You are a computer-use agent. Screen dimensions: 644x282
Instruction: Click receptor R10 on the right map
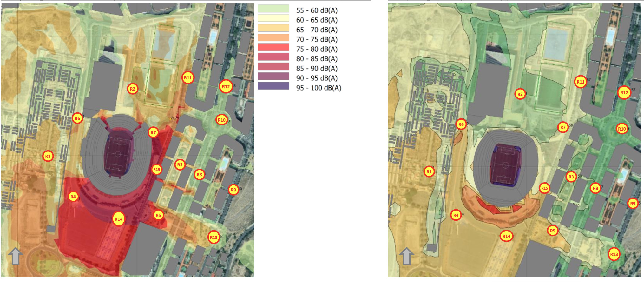point(622,129)
